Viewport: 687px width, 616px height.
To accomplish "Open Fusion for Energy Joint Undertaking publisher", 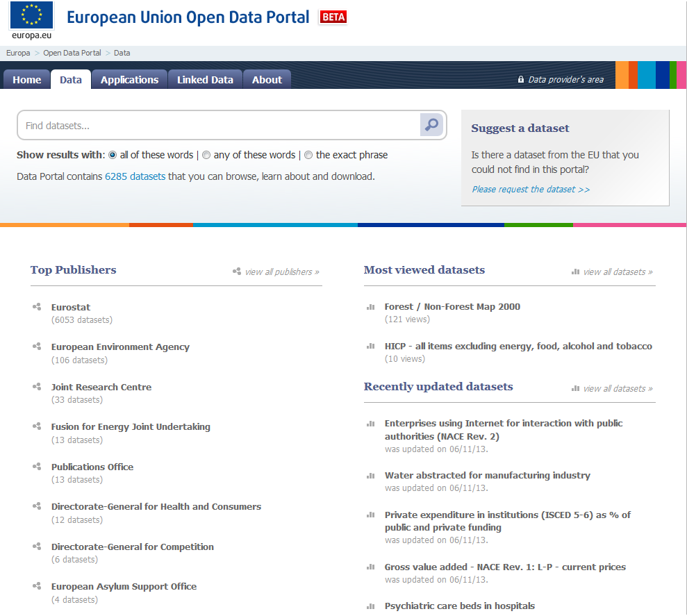I will click(131, 426).
